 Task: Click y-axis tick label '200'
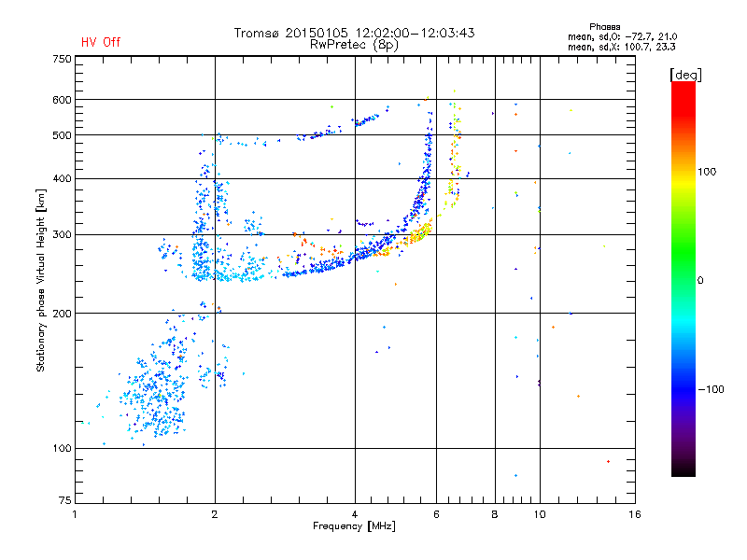pyautogui.click(x=62, y=314)
